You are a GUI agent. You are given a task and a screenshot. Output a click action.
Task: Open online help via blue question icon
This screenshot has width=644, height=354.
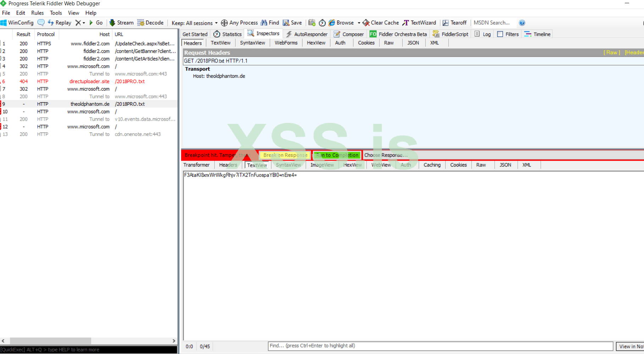pyautogui.click(x=522, y=23)
